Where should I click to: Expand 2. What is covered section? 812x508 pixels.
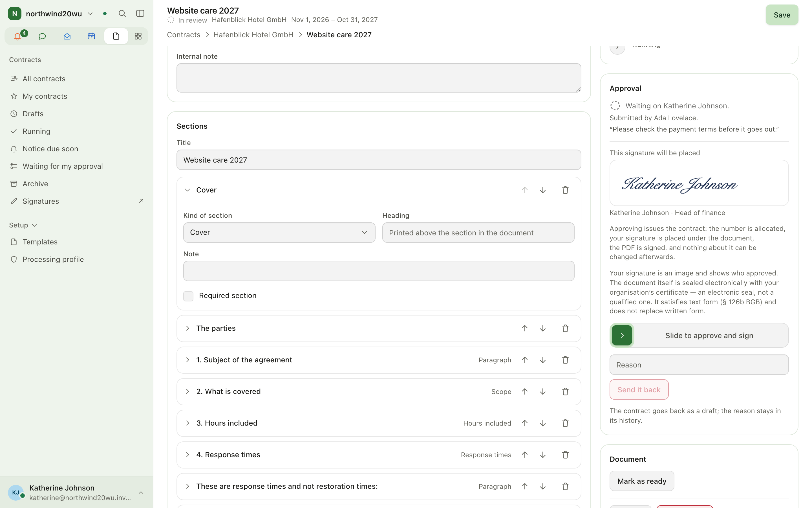(187, 391)
